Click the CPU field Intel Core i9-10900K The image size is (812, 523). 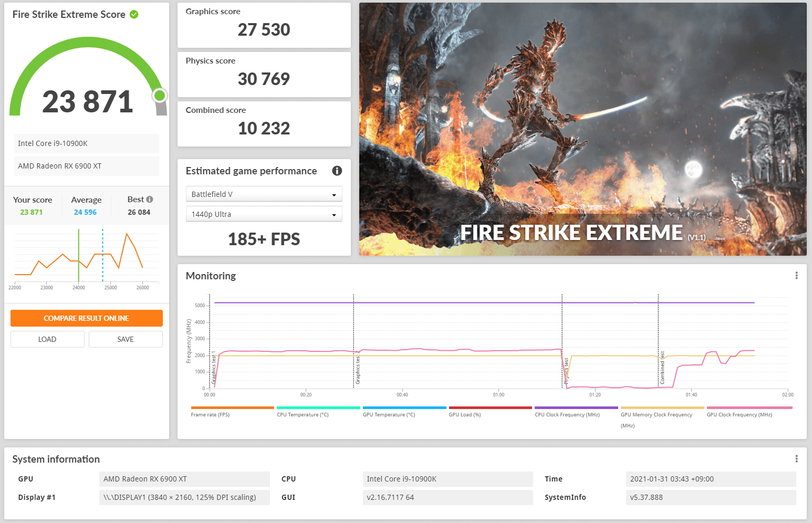pos(448,479)
